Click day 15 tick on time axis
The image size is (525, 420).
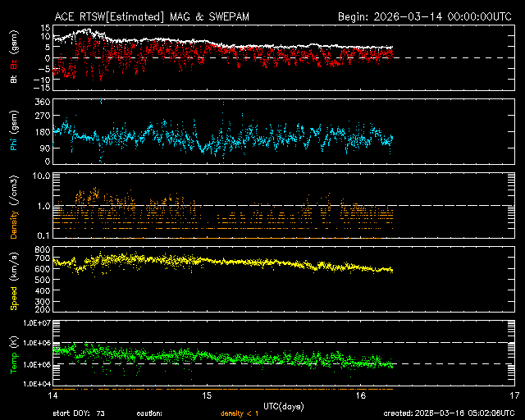click(x=207, y=395)
